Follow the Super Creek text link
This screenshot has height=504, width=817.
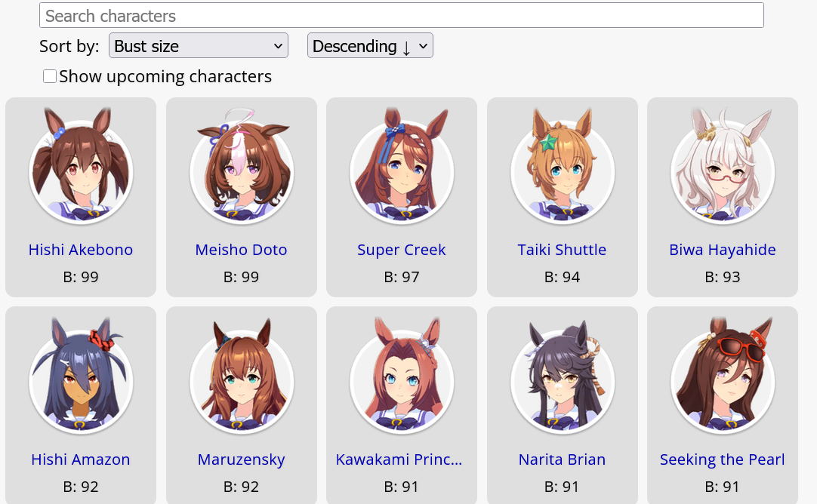point(402,250)
